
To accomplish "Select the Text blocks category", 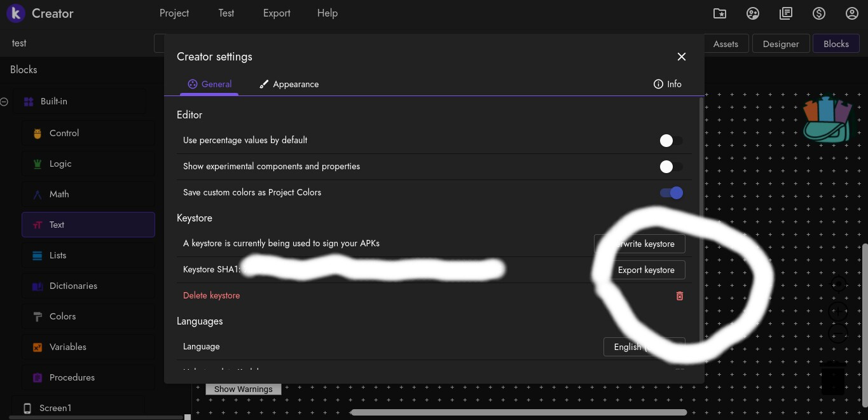I will (x=88, y=225).
